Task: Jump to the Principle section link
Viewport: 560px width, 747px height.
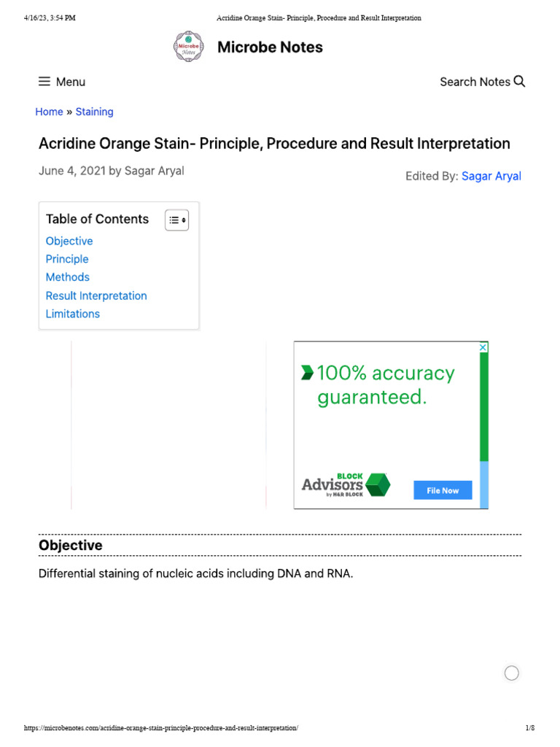Action: coord(67,259)
